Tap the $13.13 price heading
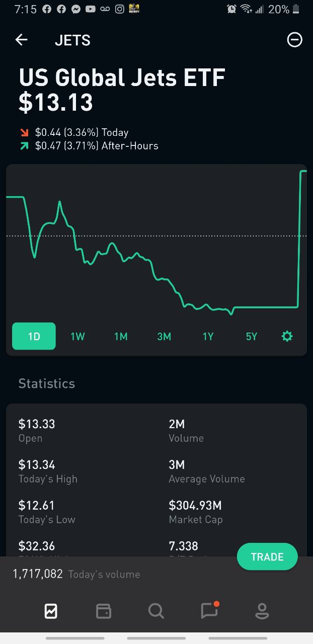 point(56,103)
